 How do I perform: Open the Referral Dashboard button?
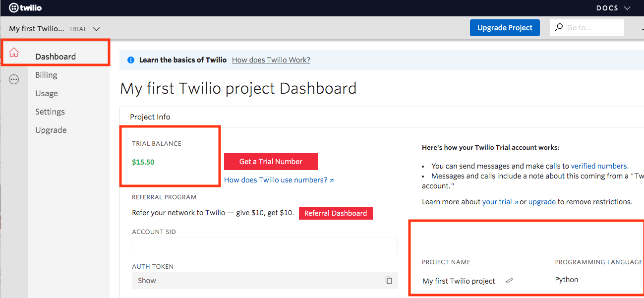point(336,213)
